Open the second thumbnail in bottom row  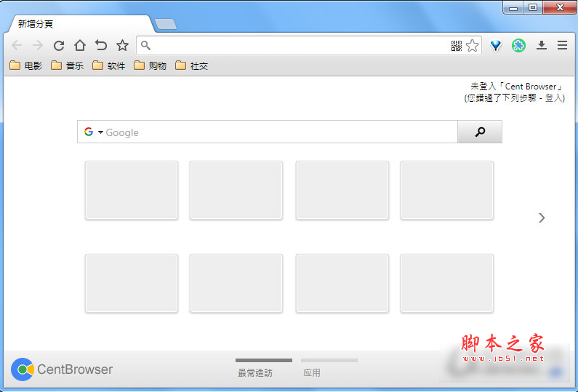[x=236, y=283]
